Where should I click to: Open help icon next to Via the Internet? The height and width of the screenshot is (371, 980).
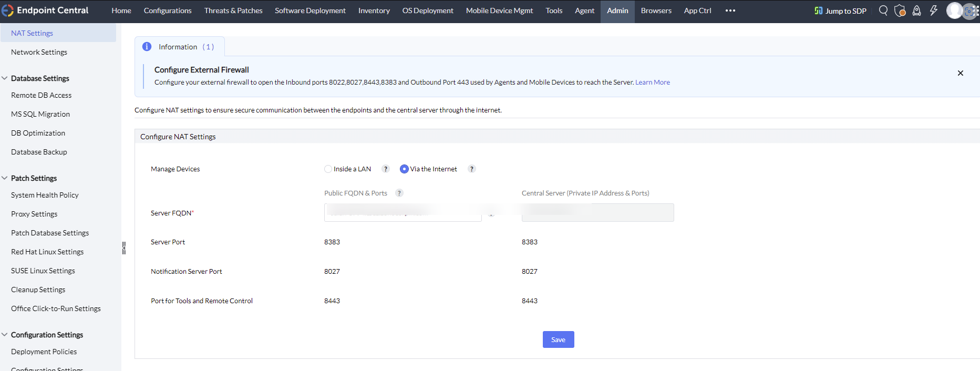click(472, 169)
